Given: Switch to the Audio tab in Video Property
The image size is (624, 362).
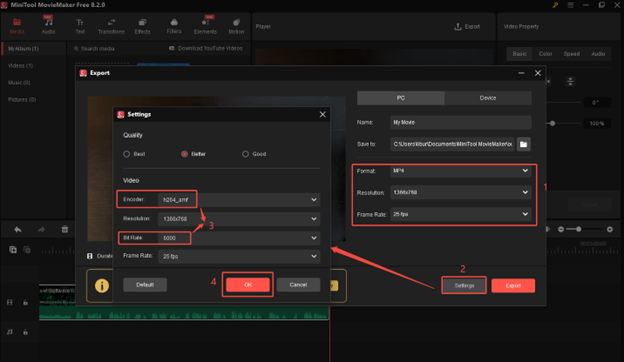Looking at the screenshot, I should tap(598, 54).
